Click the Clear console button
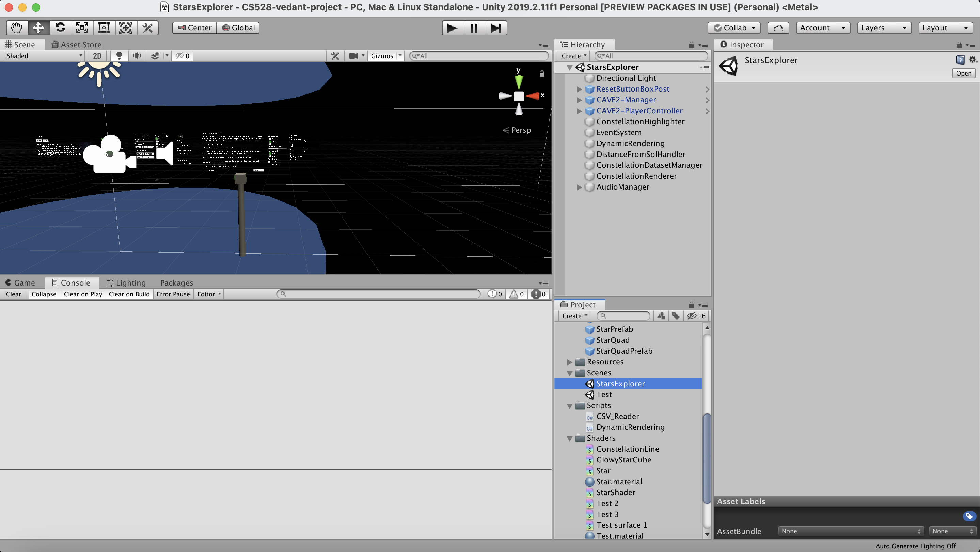This screenshot has height=552, width=980. click(14, 294)
